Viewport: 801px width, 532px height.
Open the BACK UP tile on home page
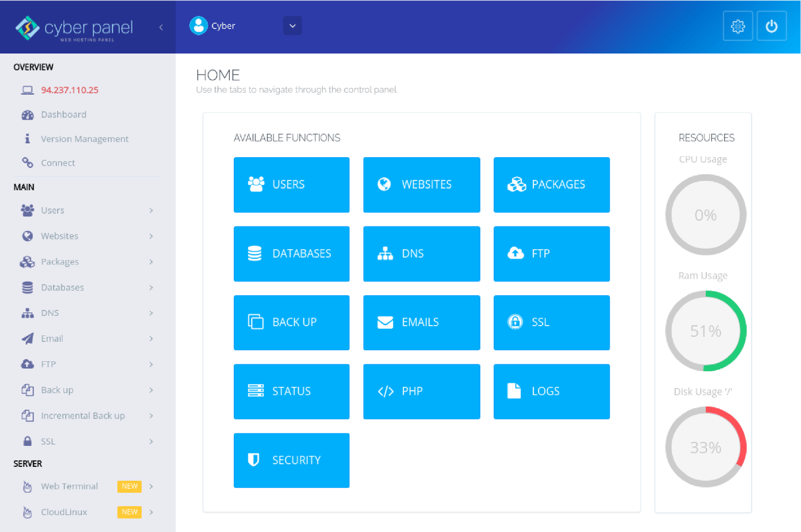click(291, 322)
